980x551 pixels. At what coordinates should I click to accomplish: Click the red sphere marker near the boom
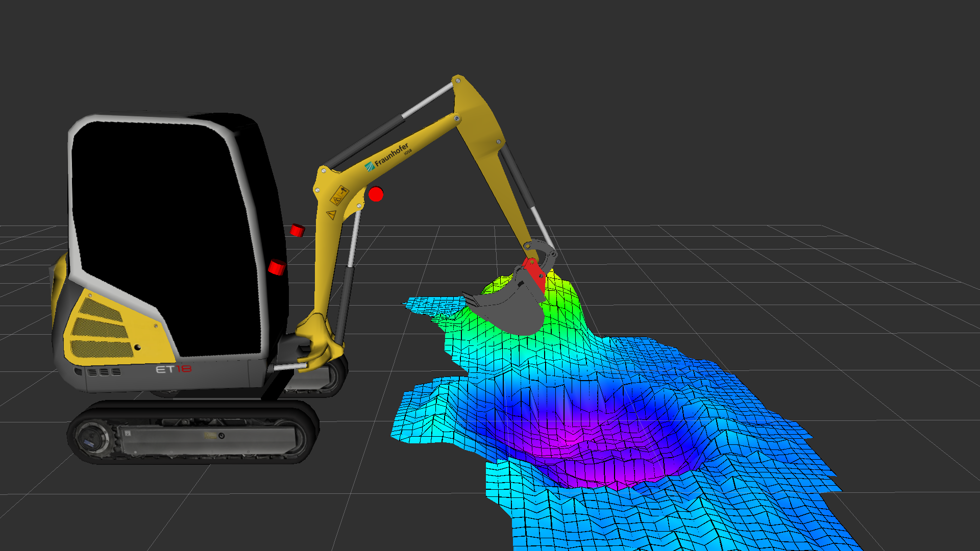[376, 194]
